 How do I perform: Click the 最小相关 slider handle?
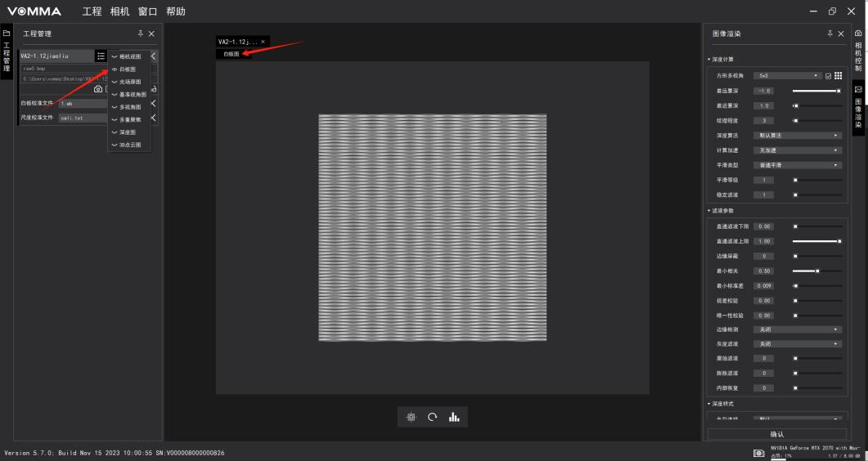click(816, 271)
